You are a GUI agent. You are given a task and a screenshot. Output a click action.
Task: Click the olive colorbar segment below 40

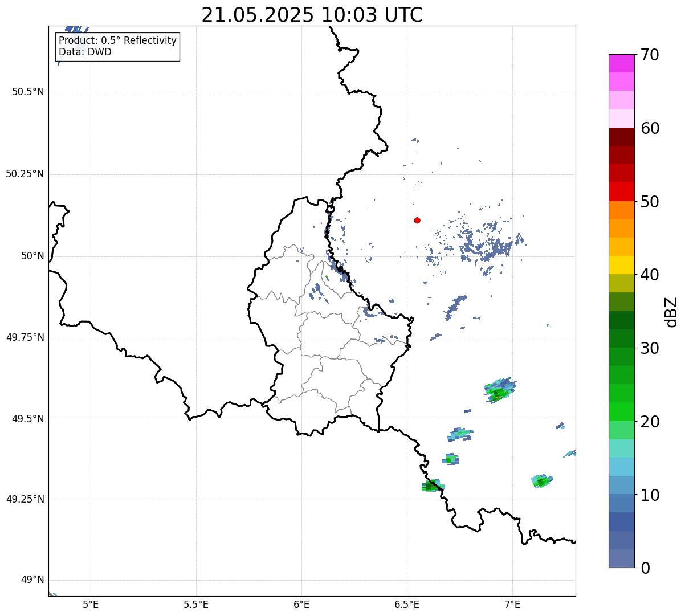tap(622, 284)
